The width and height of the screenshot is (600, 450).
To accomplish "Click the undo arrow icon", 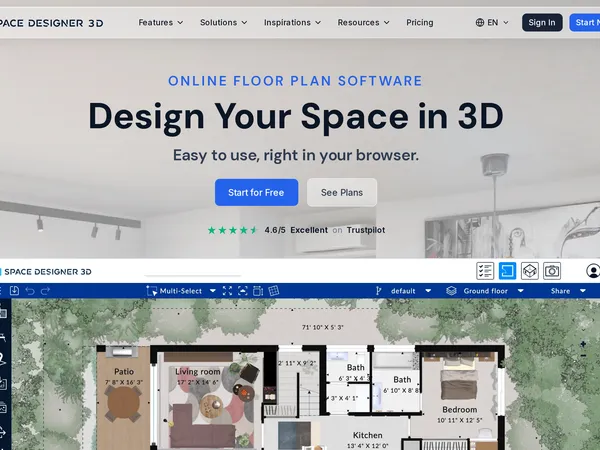I will tap(30, 291).
